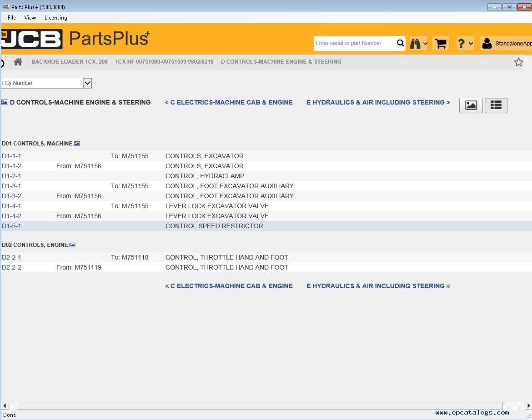This screenshot has width=532, height=420.
Task: Go to previous section C Electrics at top
Action: click(231, 102)
